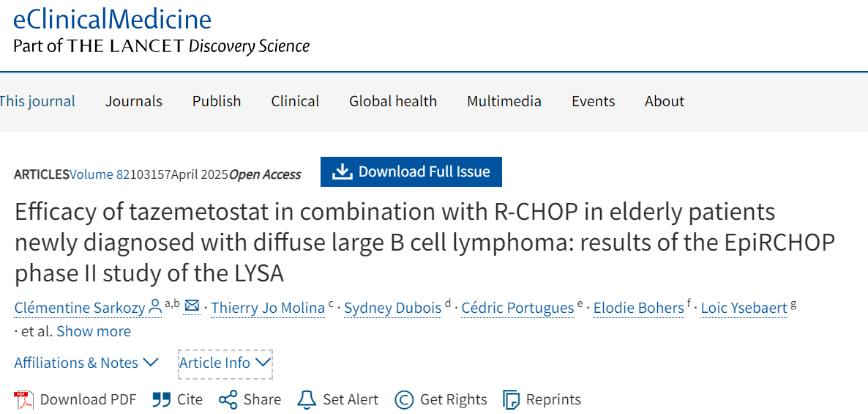Expand the Affiliations & Notes section
Image resolution: width=868 pixels, height=414 pixels.
click(x=86, y=363)
